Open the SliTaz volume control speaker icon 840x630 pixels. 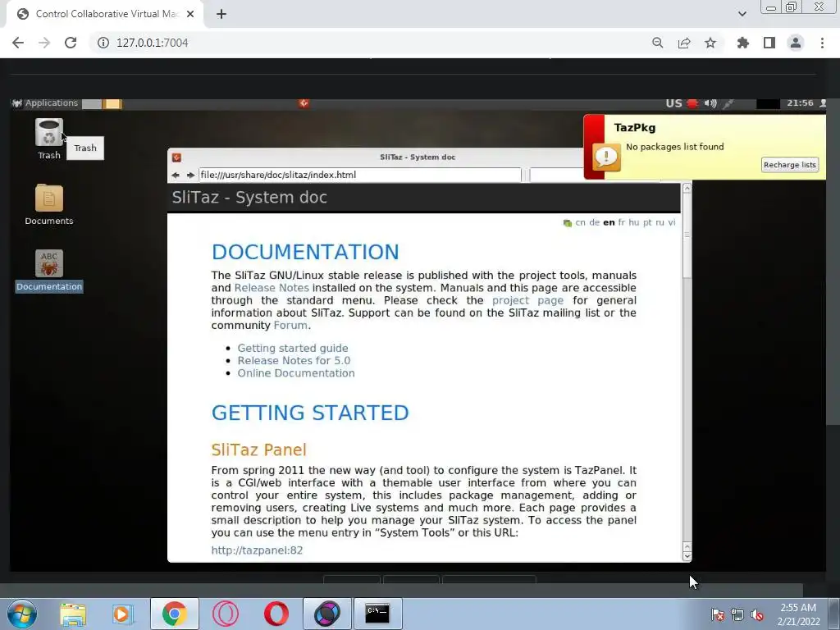point(710,103)
